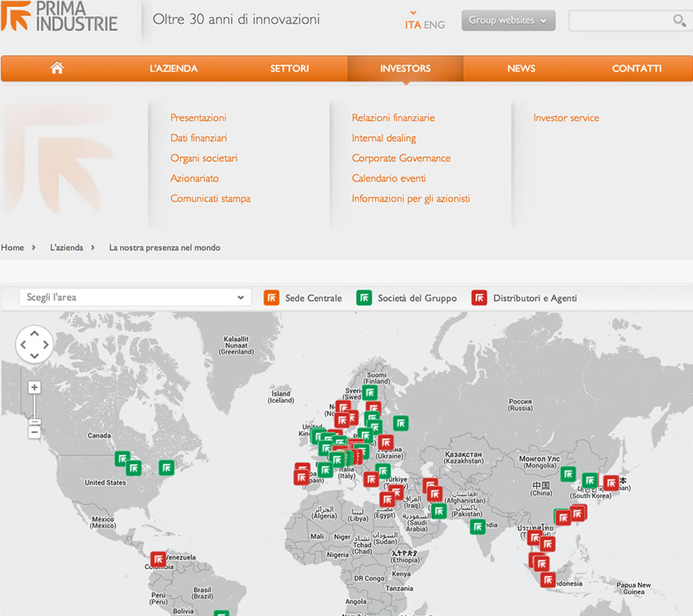The image size is (693, 616).
Task: Pan the map up with the arrow control
Action: [35, 333]
